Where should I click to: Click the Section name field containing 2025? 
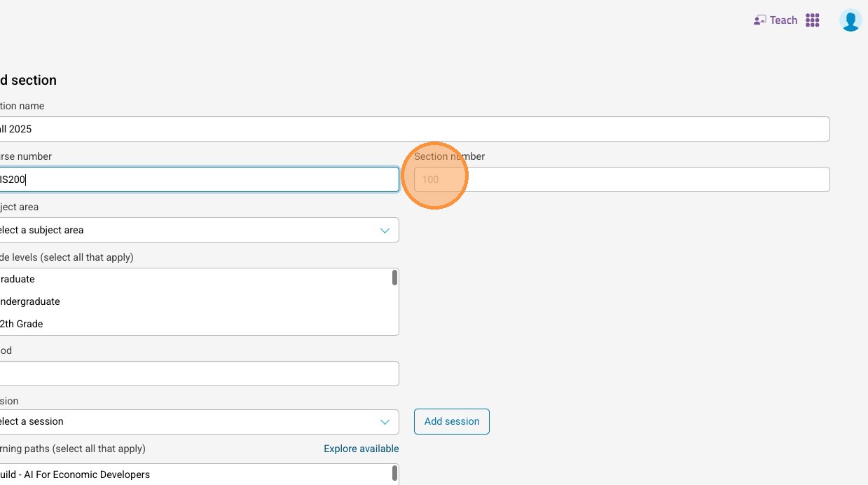pos(413,129)
